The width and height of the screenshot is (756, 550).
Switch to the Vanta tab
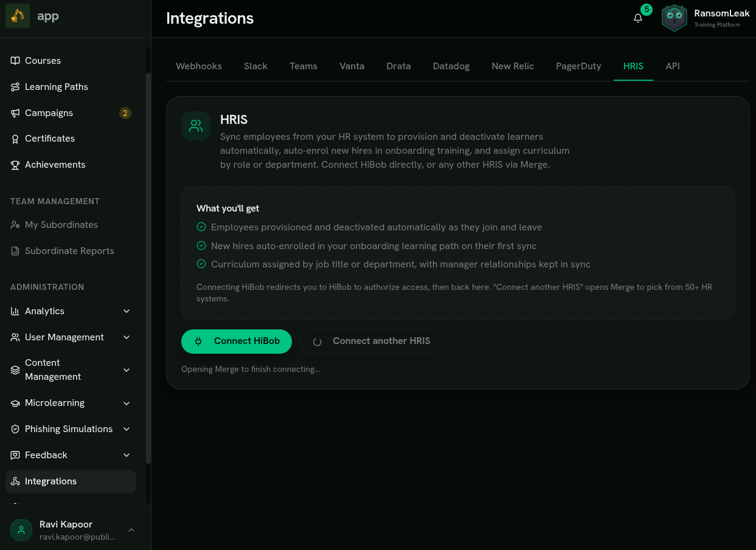click(352, 66)
